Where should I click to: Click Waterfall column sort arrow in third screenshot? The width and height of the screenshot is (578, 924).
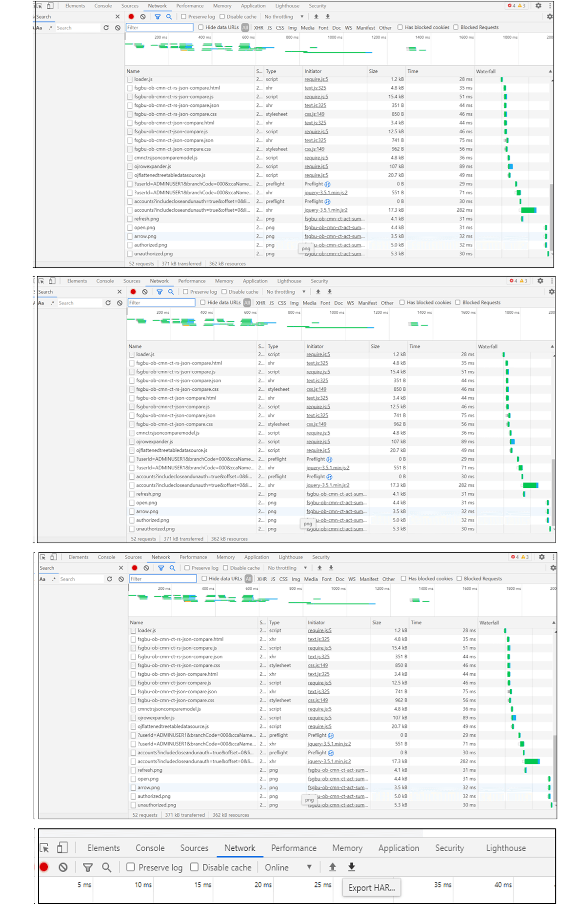tap(554, 623)
